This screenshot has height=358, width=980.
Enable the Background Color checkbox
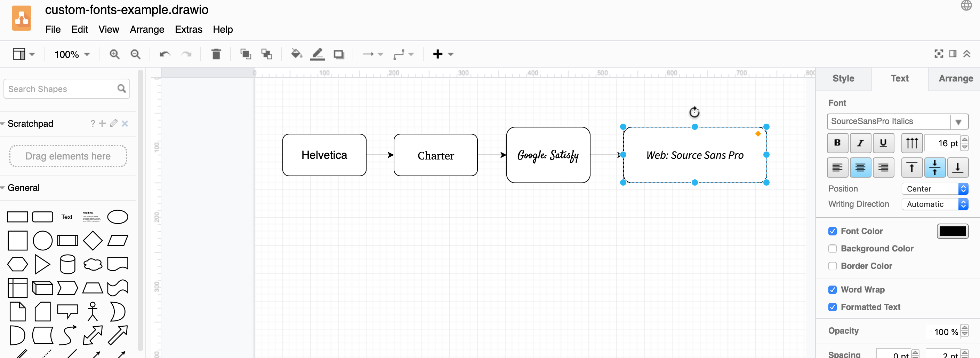click(x=833, y=248)
